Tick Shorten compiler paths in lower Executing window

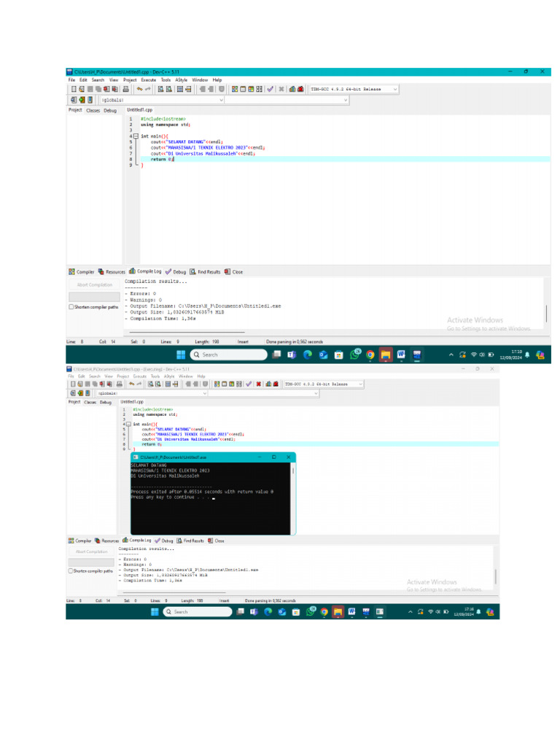click(x=71, y=570)
